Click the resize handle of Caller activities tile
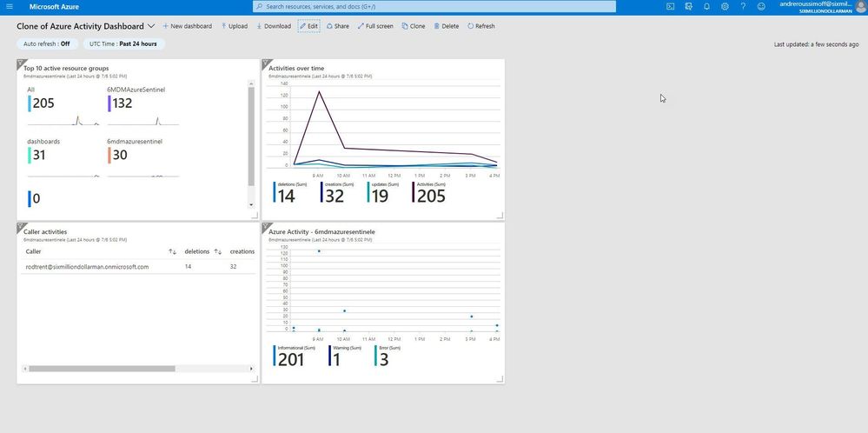 [255, 379]
